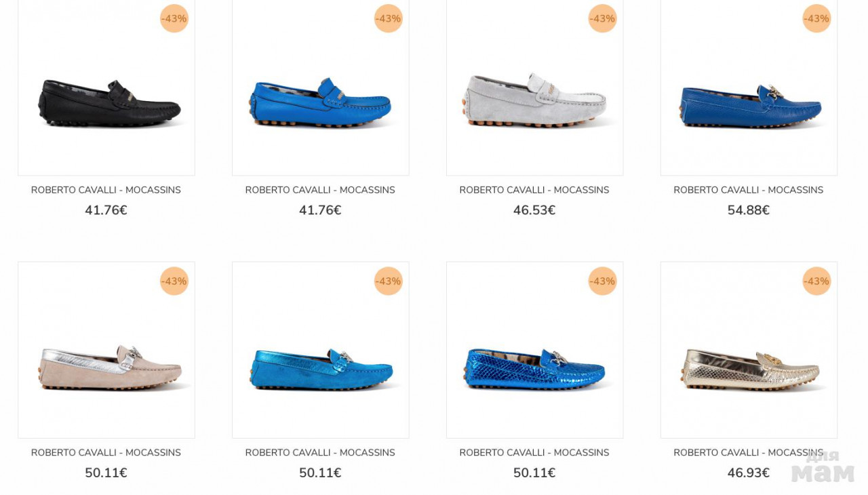Click the -43% badge on grey suede mocassin

(x=603, y=18)
